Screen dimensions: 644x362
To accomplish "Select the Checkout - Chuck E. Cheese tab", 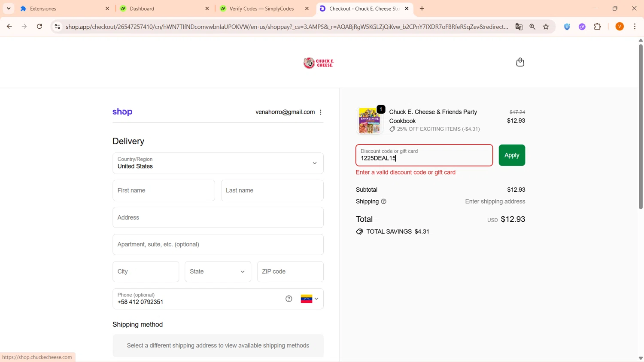I will [364, 9].
